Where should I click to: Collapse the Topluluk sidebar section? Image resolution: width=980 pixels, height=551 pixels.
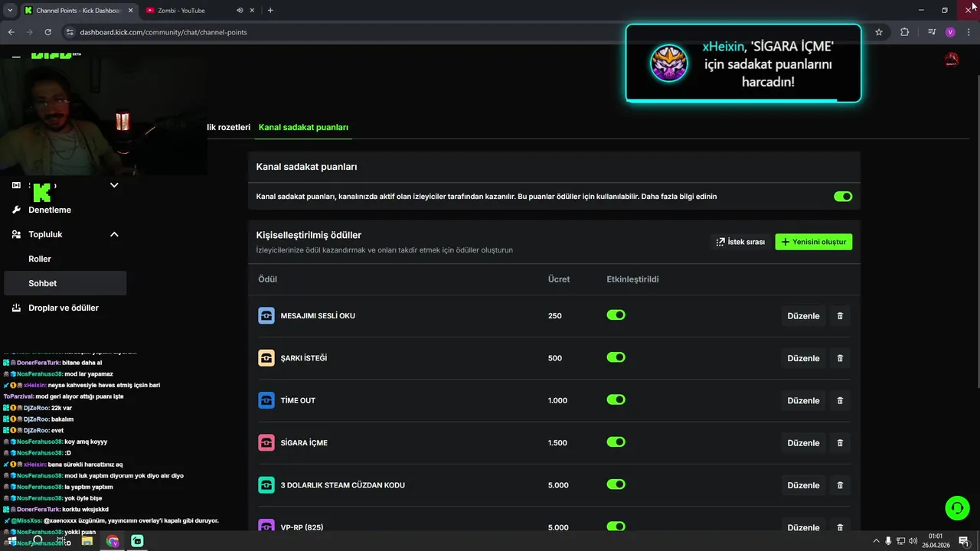click(x=114, y=234)
